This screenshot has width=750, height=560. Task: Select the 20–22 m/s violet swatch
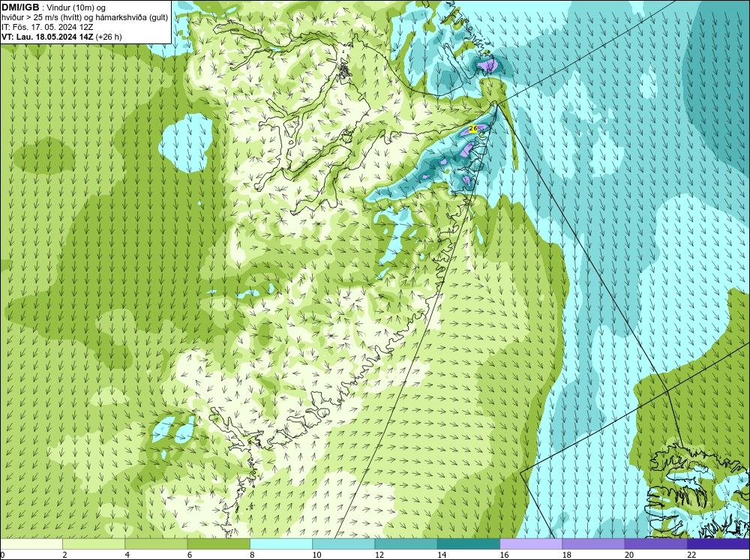tap(656, 544)
